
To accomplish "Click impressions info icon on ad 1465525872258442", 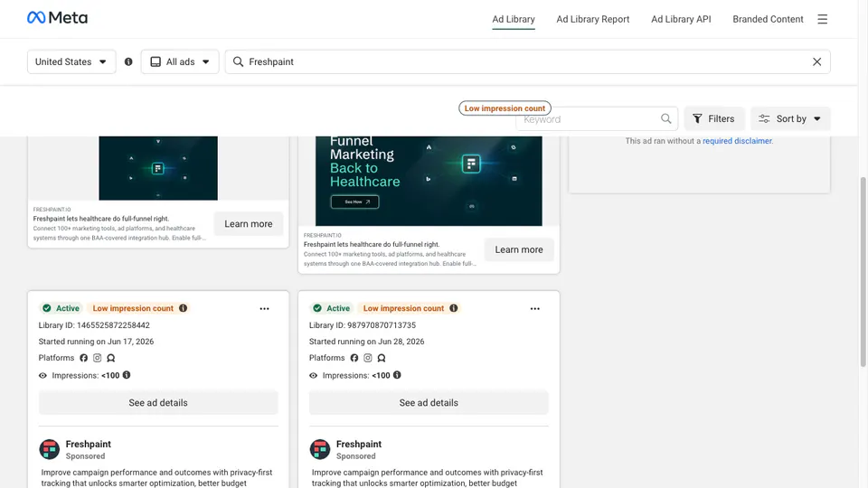I will [127, 375].
